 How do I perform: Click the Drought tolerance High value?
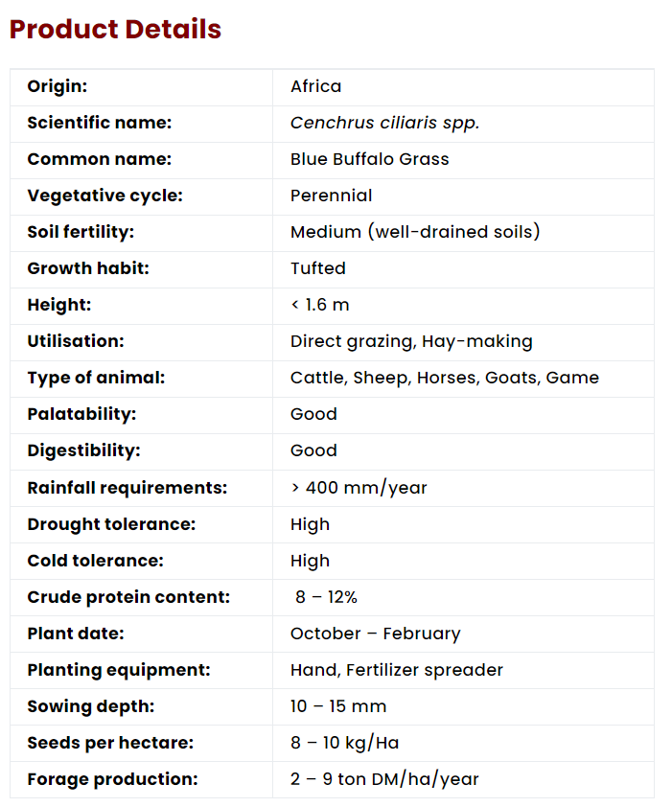point(310,524)
